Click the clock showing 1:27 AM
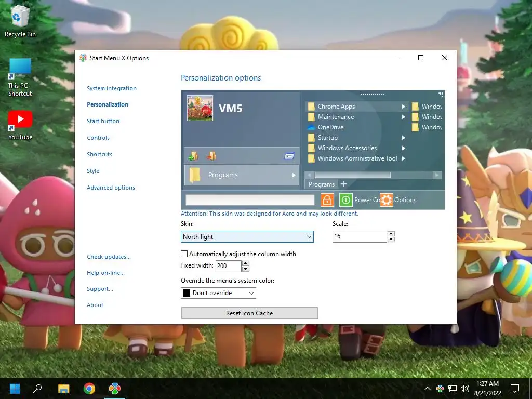This screenshot has width=532, height=399. coord(487,384)
